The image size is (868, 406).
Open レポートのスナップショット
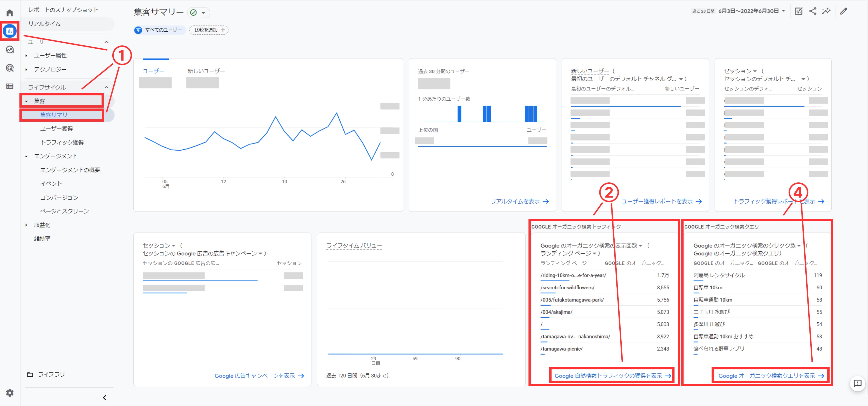point(63,10)
